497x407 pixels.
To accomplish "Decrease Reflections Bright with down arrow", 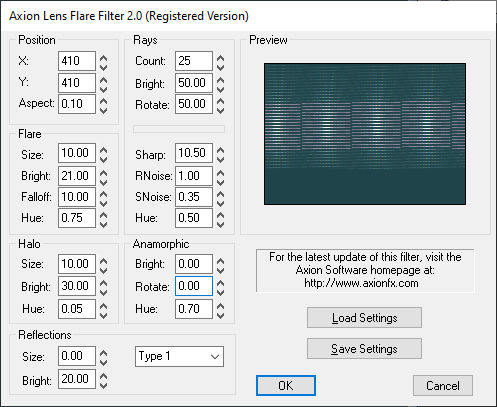I will (x=104, y=385).
